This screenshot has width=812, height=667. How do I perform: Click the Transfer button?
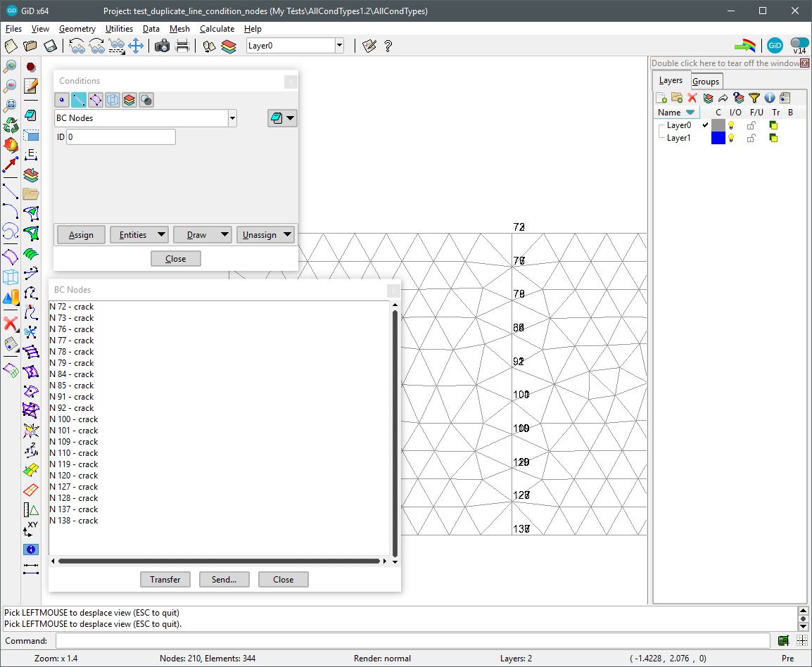[165, 580]
